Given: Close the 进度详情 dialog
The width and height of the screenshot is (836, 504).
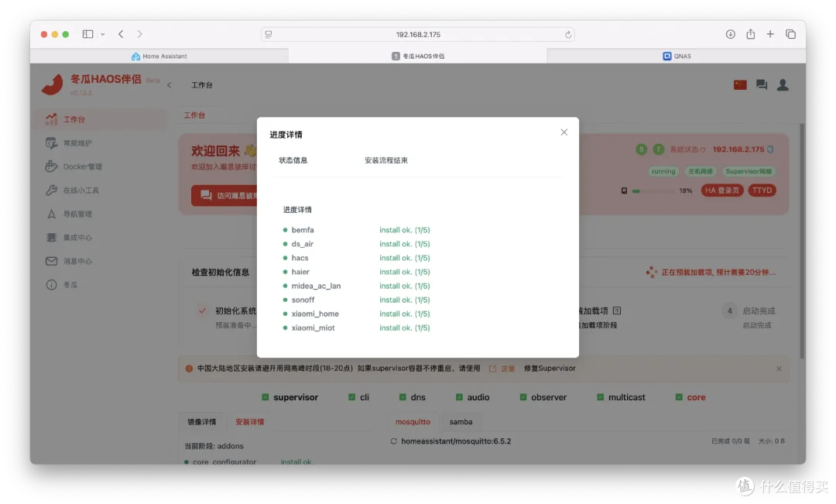Looking at the screenshot, I should point(564,132).
